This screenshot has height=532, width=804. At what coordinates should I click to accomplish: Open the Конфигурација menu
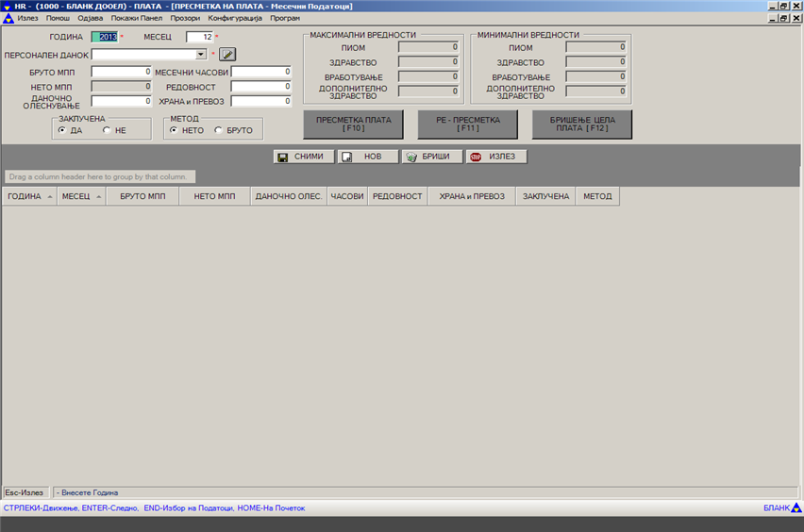point(235,18)
